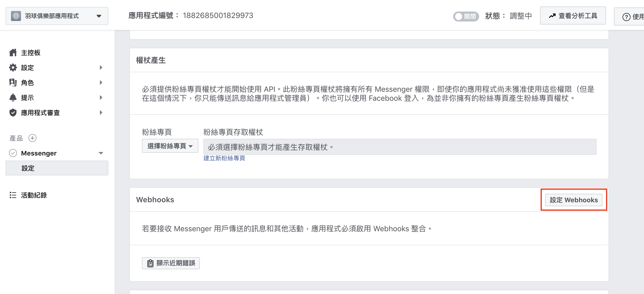Open 提示 notifications via bell icon
644x294 pixels.
tap(13, 97)
